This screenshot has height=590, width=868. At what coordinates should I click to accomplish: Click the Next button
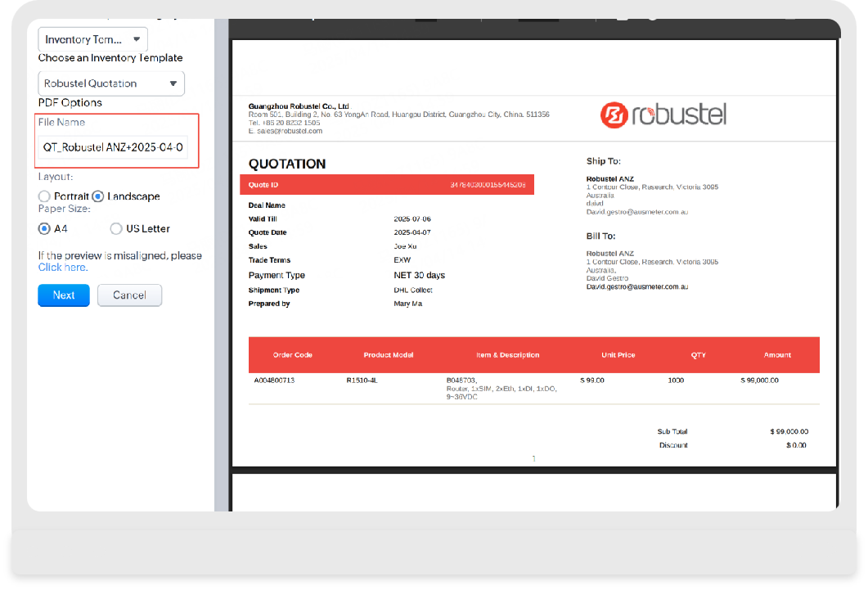point(64,295)
